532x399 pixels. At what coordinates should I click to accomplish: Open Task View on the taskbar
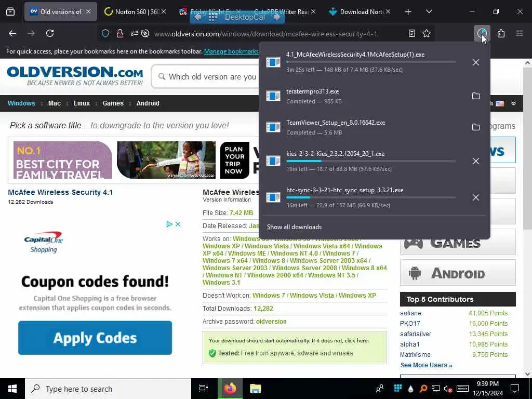click(x=204, y=389)
